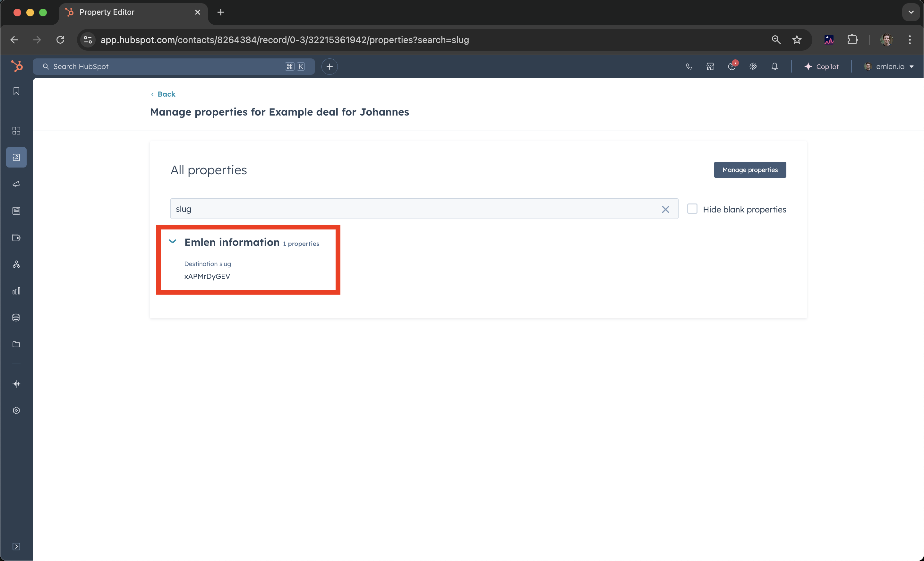Expand the collapsed sidebar navigation

click(16, 546)
